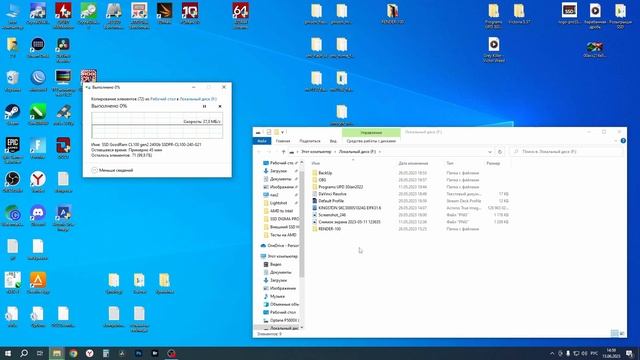Switch to File Explorer on the taskbar
This screenshot has height=360, width=640.
[57, 353]
